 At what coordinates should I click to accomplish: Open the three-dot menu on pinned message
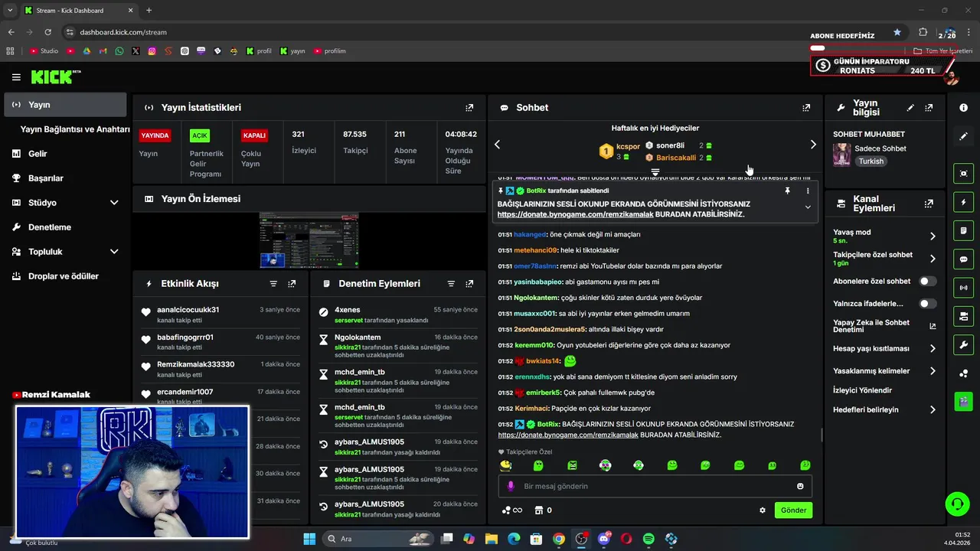click(x=807, y=191)
